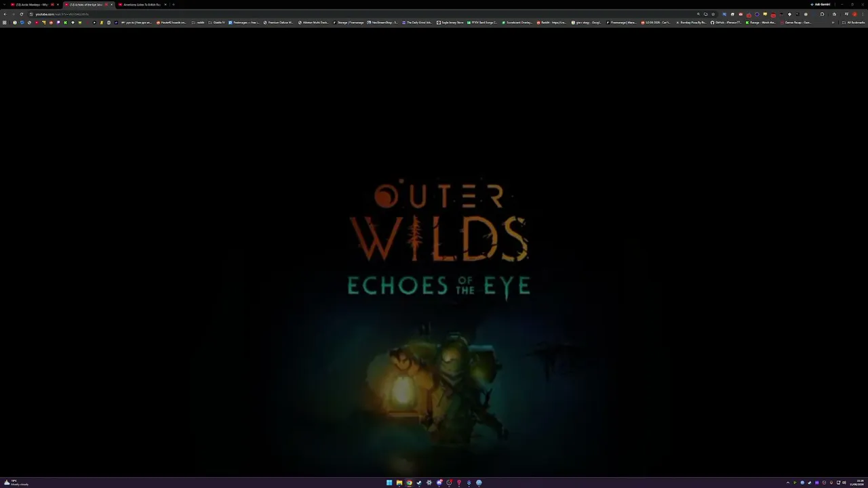868x488 pixels.
Task: Open the Americans Listen To British tab
Action: point(142,5)
